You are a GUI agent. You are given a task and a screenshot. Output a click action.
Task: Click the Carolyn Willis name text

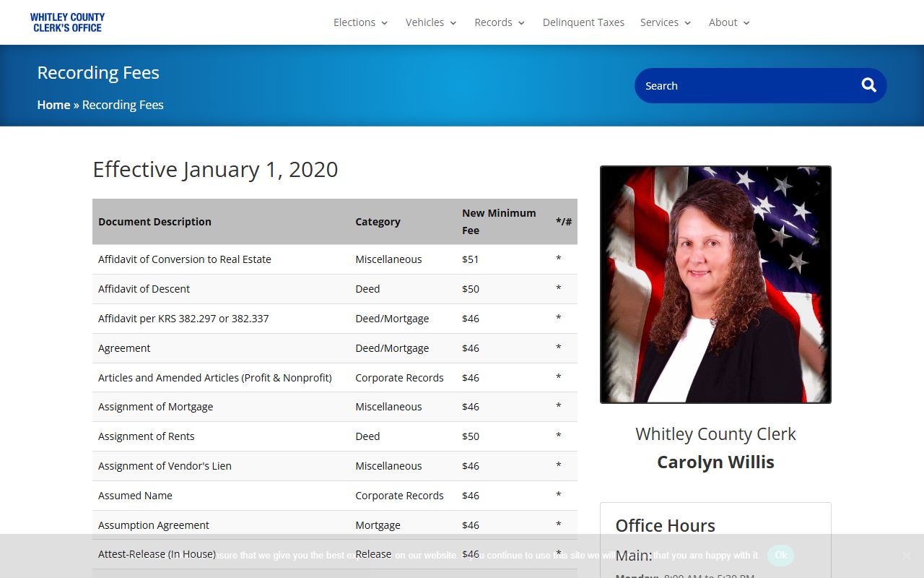coord(715,462)
